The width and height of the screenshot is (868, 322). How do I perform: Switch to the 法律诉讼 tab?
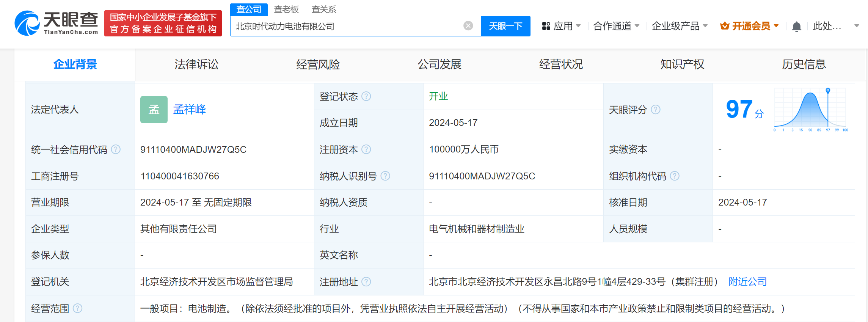pos(196,64)
